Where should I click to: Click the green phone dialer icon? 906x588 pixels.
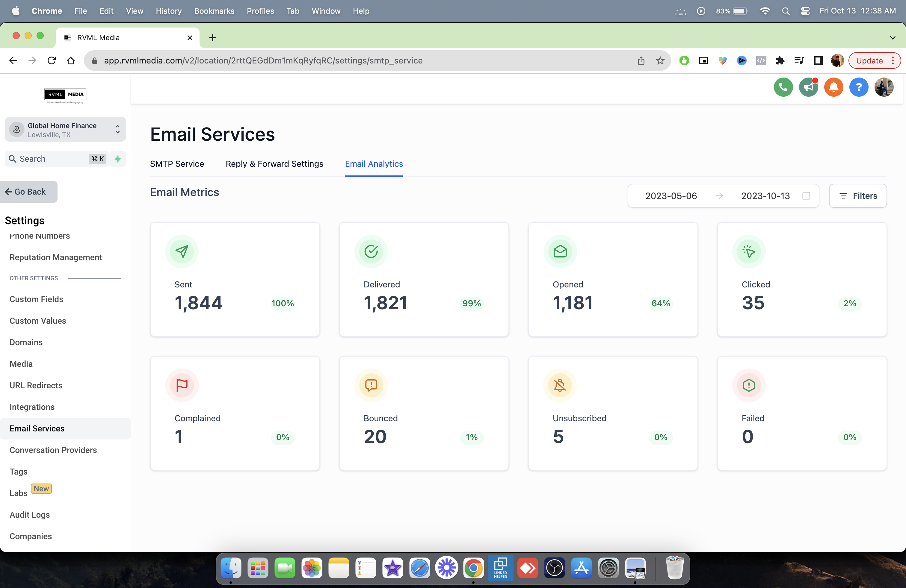click(x=783, y=87)
